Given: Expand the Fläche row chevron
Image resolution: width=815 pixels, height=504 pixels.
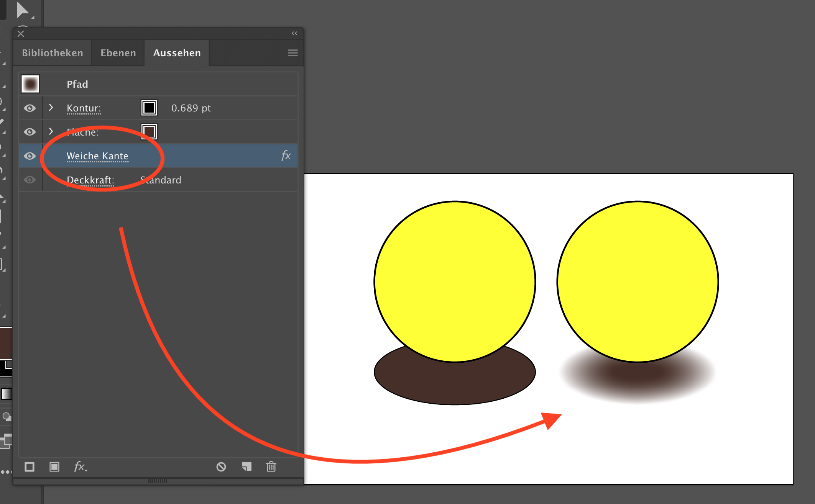Looking at the screenshot, I should click(51, 131).
